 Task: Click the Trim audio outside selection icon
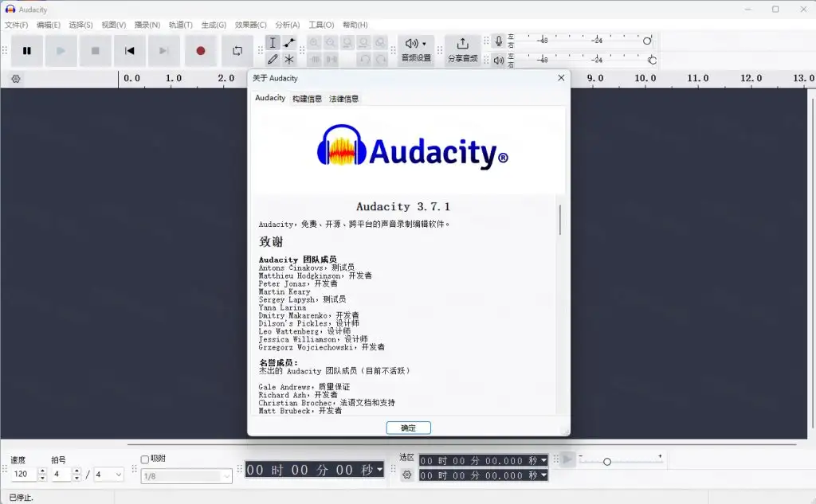click(314, 59)
